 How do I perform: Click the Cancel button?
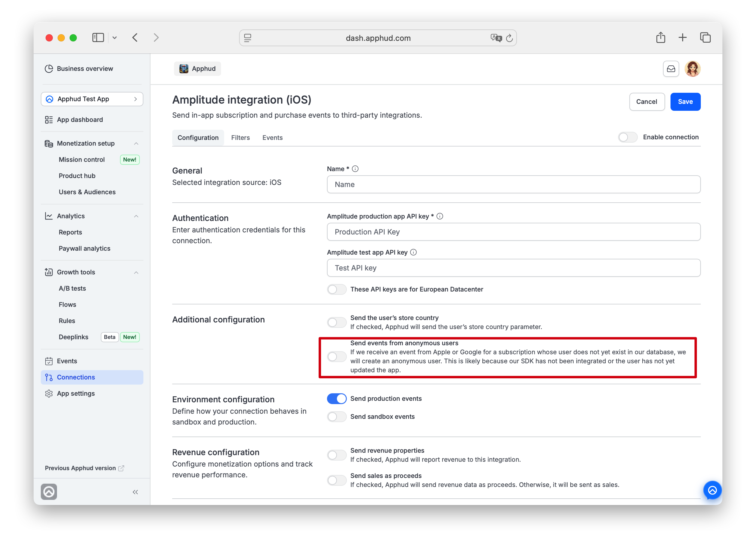click(647, 102)
